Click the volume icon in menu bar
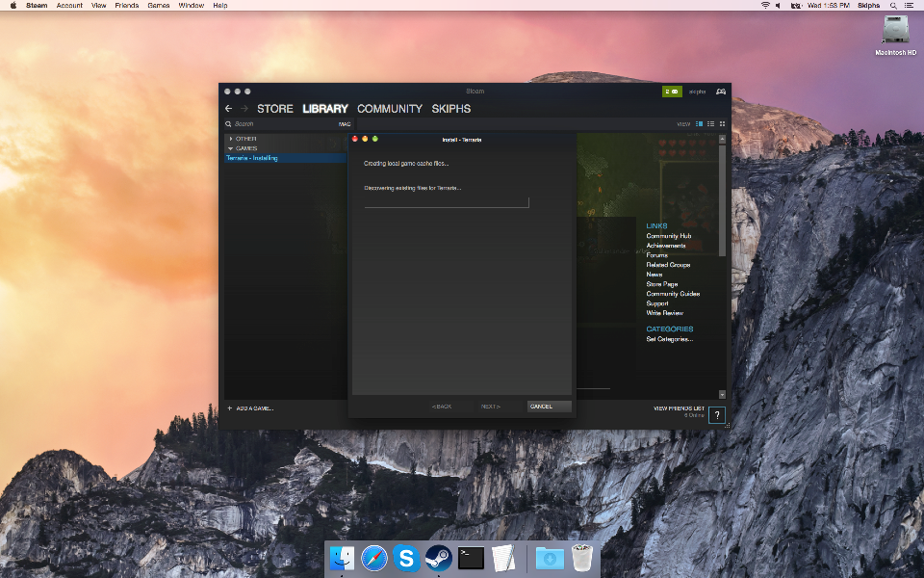Image resolution: width=924 pixels, height=578 pixels. (x=779, y=6)
